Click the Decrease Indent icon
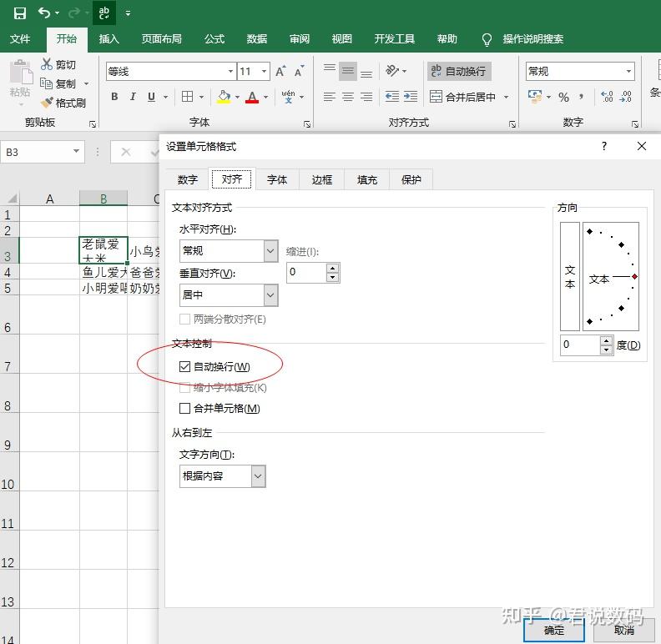Image resolution: width=661 pixels, height=644 pixels. pos(392,97)
